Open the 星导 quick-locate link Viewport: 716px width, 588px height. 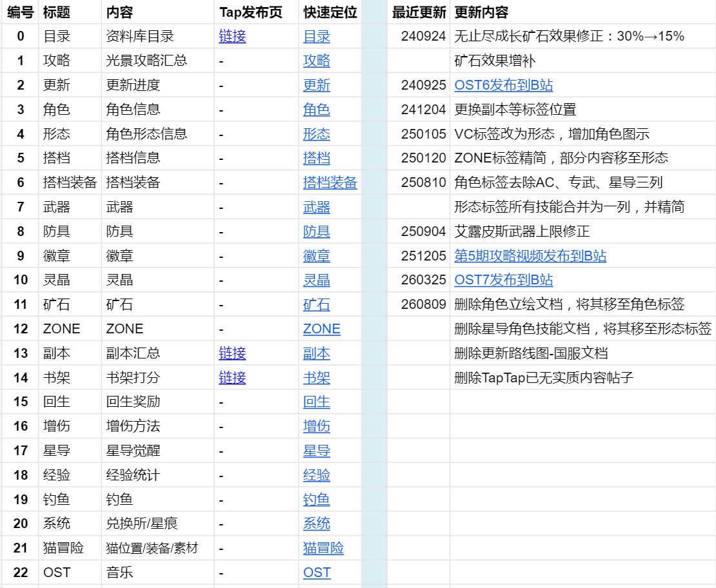point(317,451)
